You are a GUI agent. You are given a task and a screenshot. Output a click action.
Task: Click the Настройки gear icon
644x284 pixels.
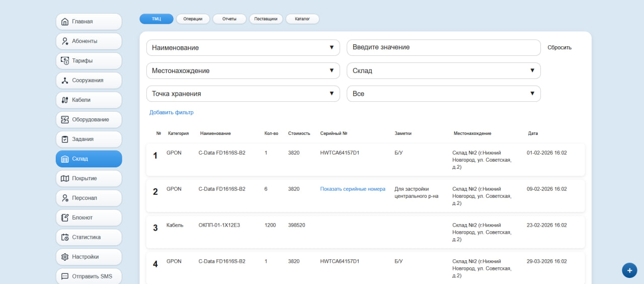[x=64, y=257]
